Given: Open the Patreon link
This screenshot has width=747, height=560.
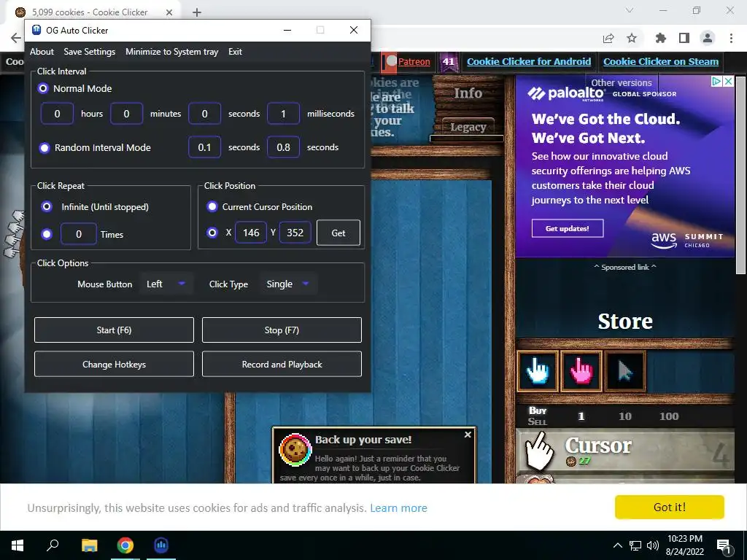Looking at the screenshot, I should [414, 61].
